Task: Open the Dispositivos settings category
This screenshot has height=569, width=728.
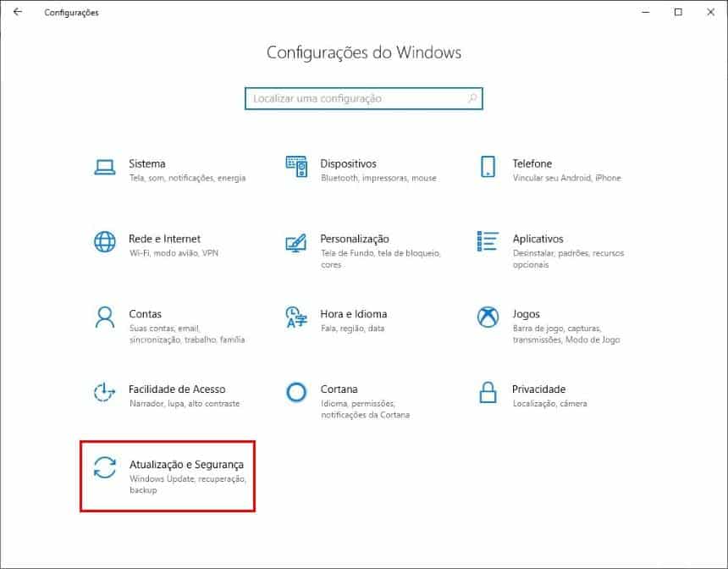Action: pyautogui.click(x=361, y=170)
